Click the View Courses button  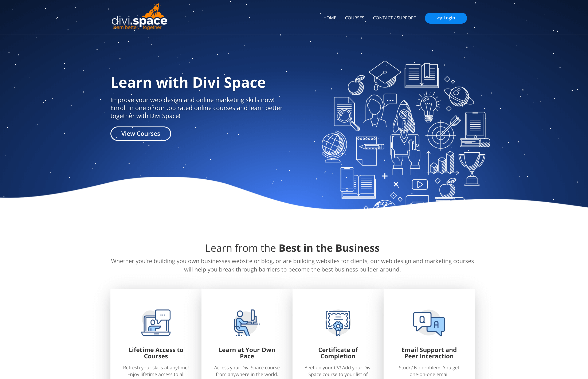point(141,133)
